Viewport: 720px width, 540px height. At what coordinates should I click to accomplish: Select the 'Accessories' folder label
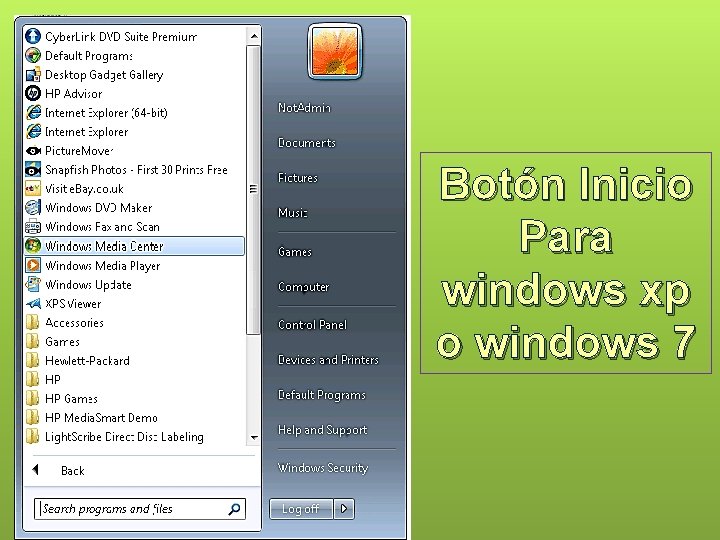[74, 322]
